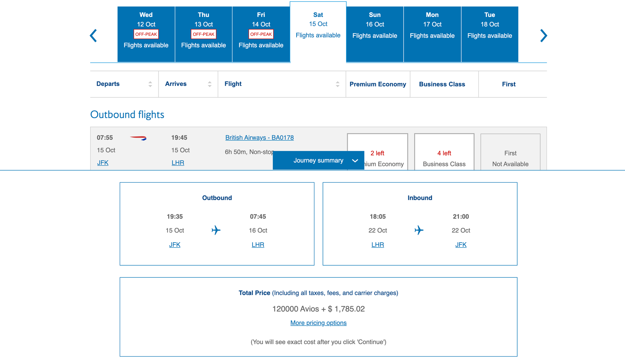625x364 pixels.
Task: Click the airplane icon in the Outbound card
Action: 216,230
